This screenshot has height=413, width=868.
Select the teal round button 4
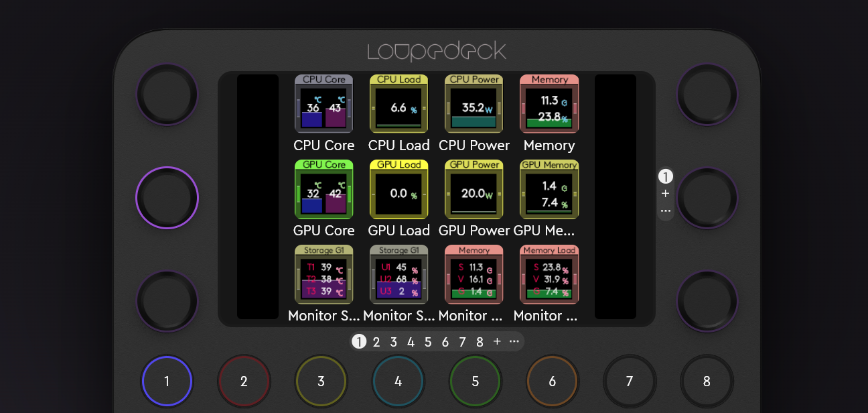(398, 381)
